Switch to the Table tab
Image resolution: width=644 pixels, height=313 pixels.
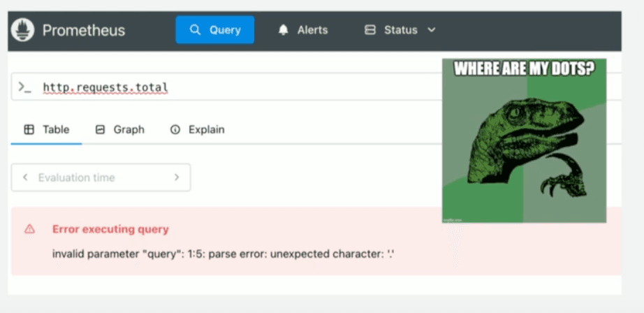[46, 130]
